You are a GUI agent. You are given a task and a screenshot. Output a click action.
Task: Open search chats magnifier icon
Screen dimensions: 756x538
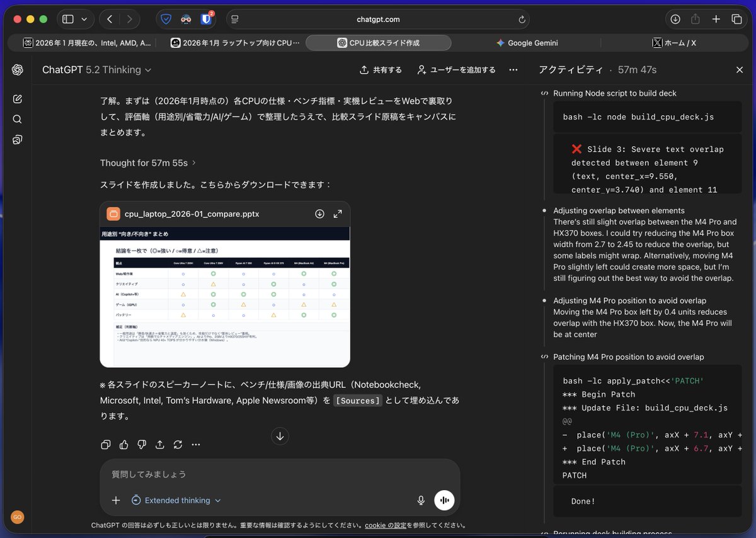tap(17, 119)
